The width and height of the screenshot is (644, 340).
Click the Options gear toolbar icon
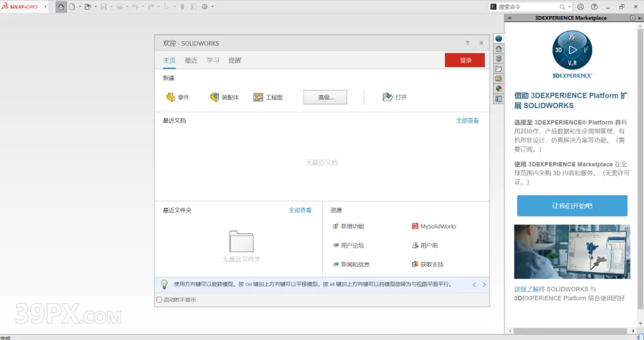pos(205,7)
